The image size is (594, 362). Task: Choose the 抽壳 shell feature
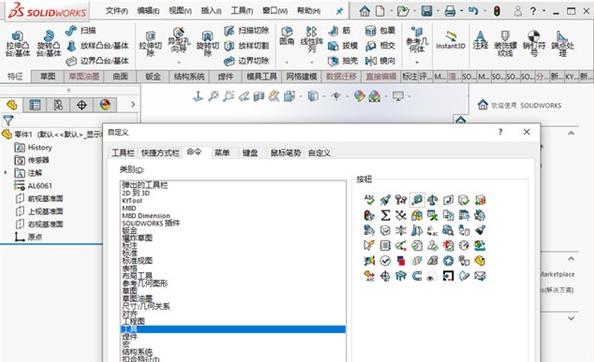(343, 61)
